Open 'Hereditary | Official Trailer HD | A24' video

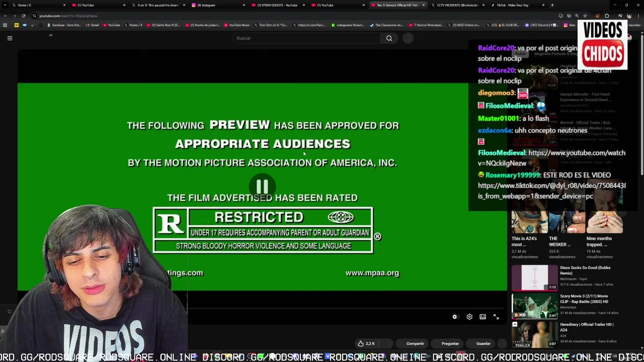534,334
